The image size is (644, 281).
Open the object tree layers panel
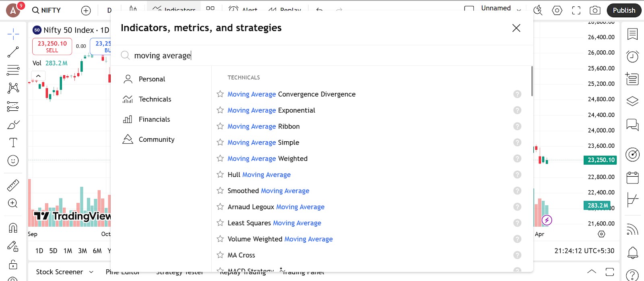click(x=632, y=101)
